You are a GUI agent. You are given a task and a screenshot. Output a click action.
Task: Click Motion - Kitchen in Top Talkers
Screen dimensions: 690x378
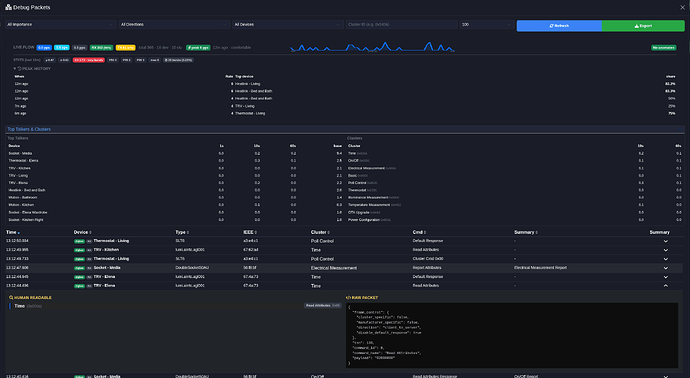point(21,205)
